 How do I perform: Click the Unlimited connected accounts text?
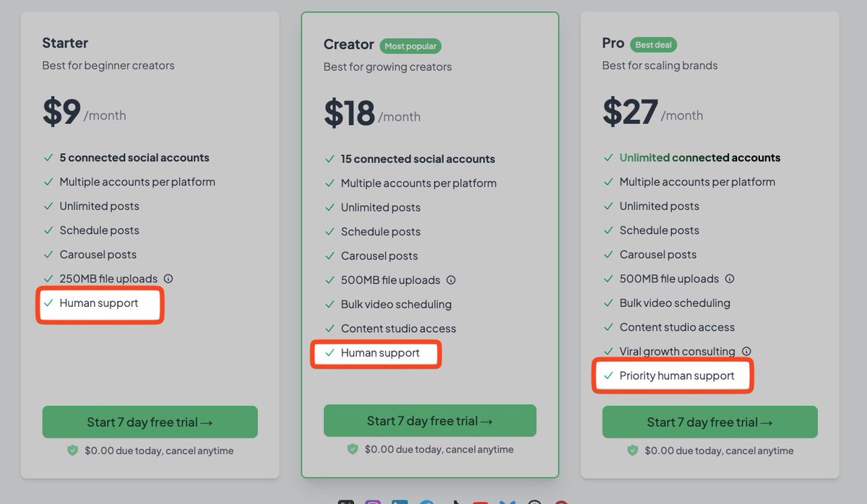point(699,157)
